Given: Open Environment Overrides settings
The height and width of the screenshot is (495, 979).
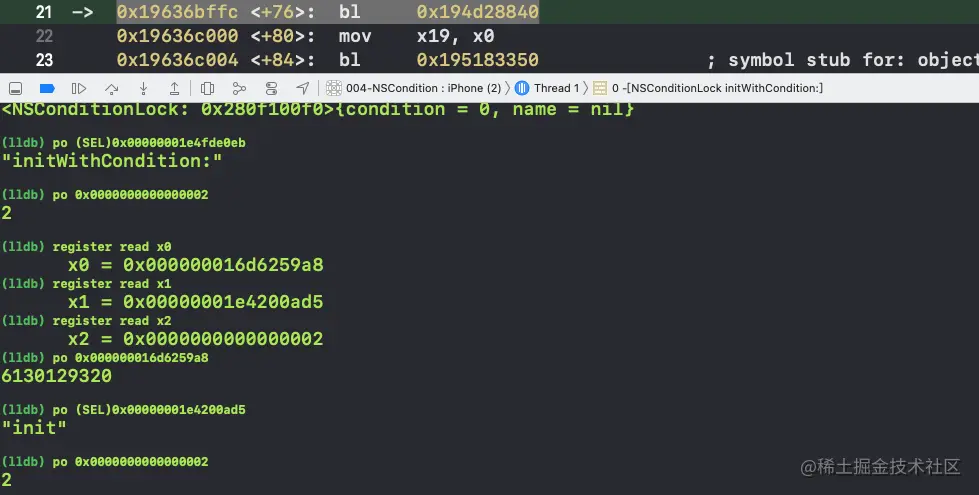Looking at the screenshot, I should tap(271, 89).
